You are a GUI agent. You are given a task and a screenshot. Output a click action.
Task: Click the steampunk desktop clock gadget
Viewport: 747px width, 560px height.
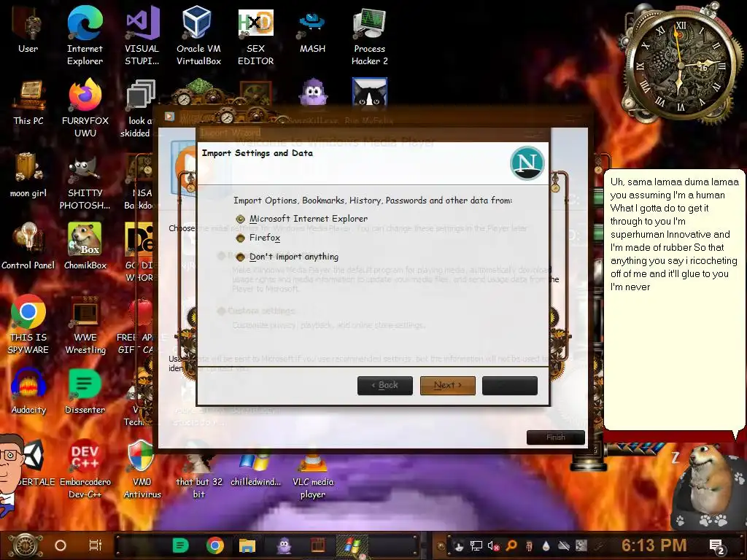pos(681,64)
